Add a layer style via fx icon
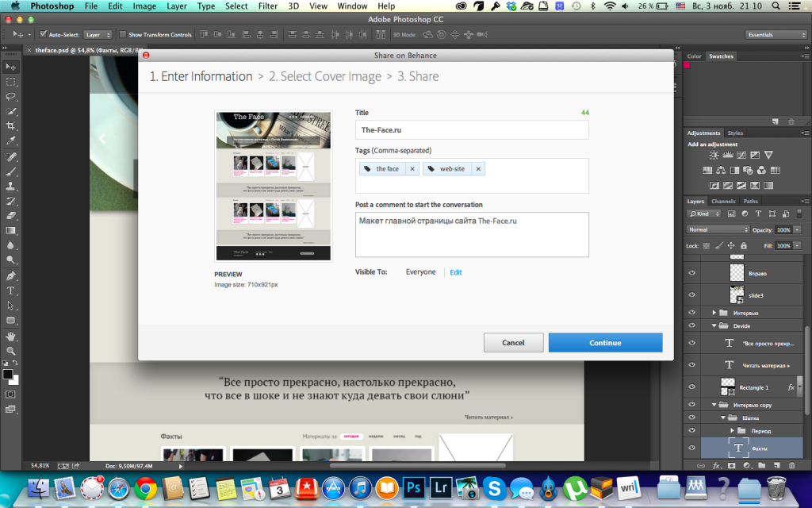The image size is (812, 508). 716,465
